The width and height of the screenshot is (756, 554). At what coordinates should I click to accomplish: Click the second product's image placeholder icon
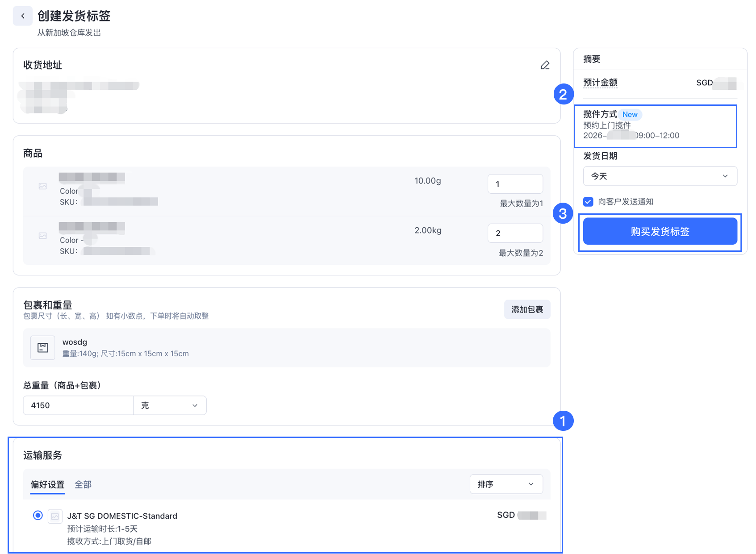coord(43,236)
